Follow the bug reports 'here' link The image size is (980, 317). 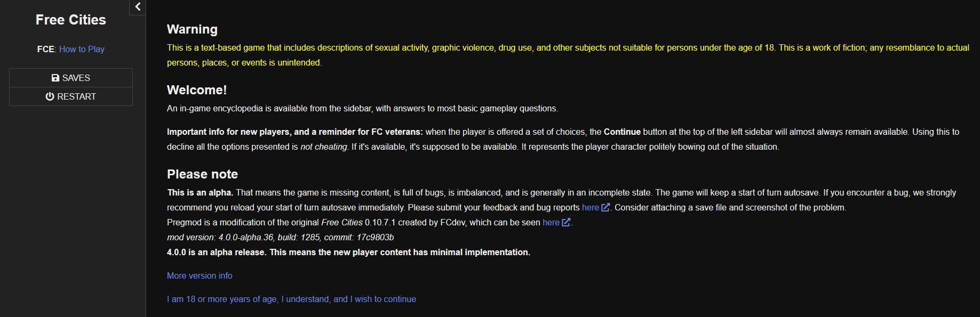click(591, 207)
